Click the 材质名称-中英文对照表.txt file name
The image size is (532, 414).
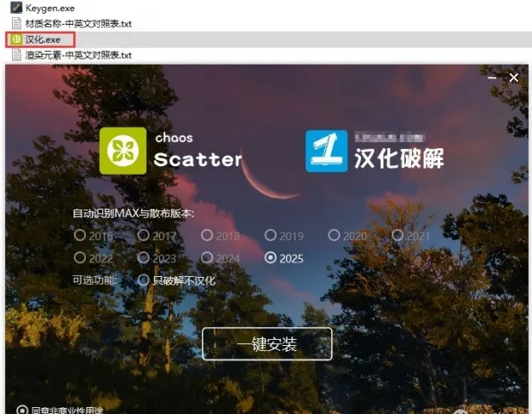tap(78, 24)
